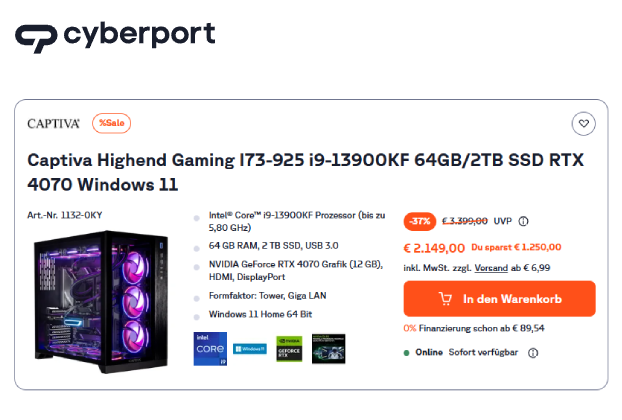Click the Art.-Nr. 1132-0KY text

(65, 215)
